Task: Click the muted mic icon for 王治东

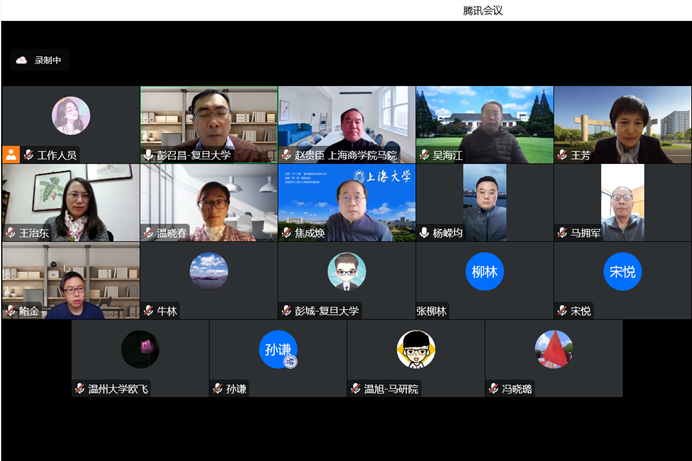Action: pos(11,233)
